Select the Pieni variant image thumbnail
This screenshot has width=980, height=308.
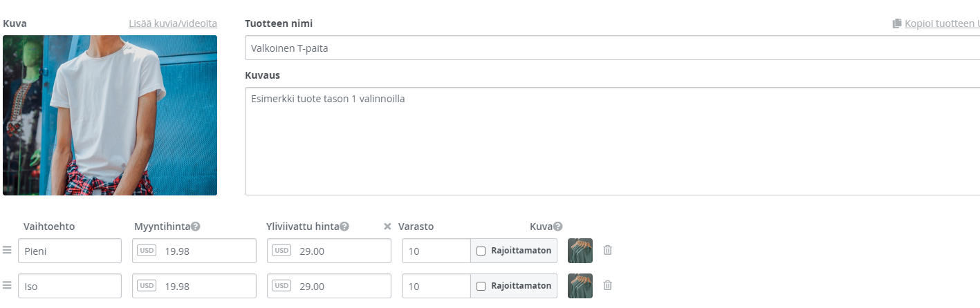[580, 251]
